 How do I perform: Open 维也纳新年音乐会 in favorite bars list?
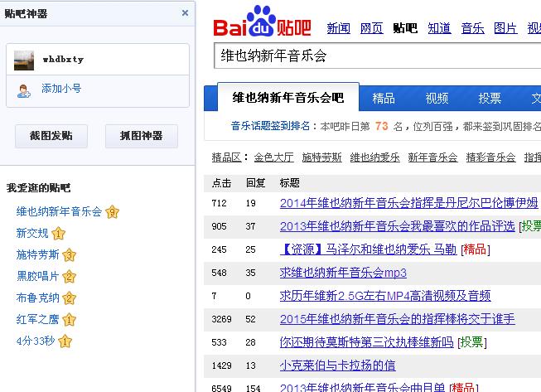[x=59, y=211]
